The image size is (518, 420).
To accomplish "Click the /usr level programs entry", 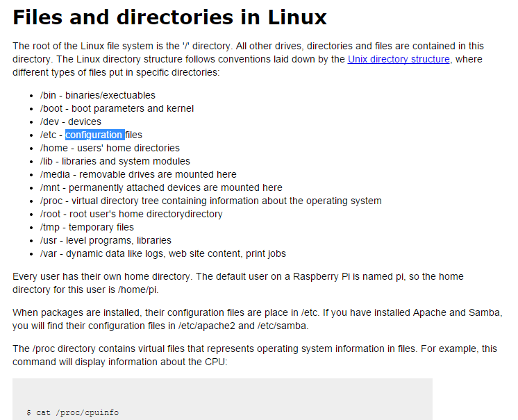I will (x=106, y=240).
